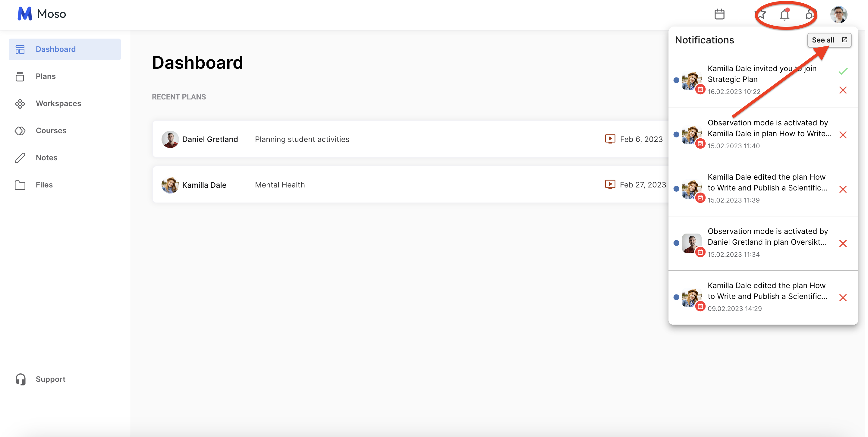Accept Strategic Plan invitation with green checkmark

[843, 71]
